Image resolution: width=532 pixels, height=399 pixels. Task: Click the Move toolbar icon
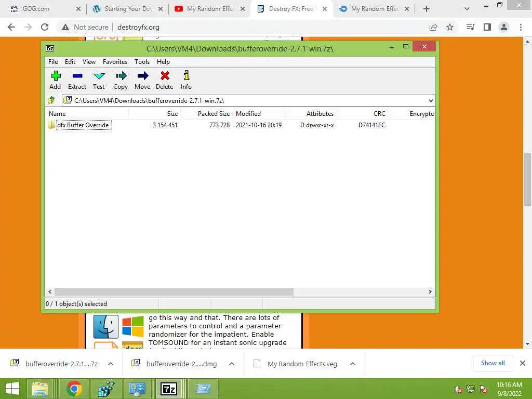[142, 80]
